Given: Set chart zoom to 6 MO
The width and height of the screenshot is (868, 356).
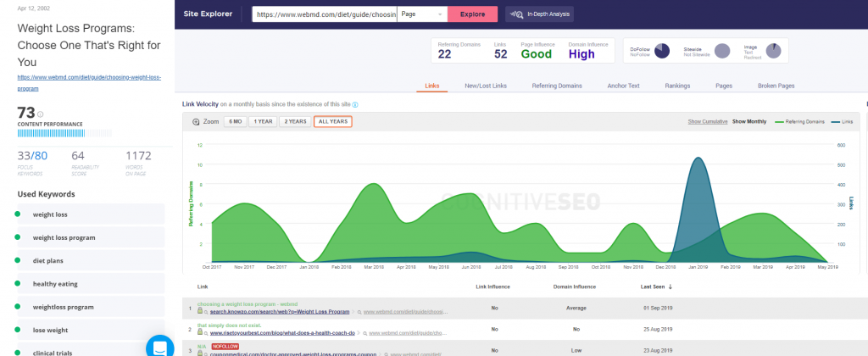Looking at the screenshot, I should point(236,122).
